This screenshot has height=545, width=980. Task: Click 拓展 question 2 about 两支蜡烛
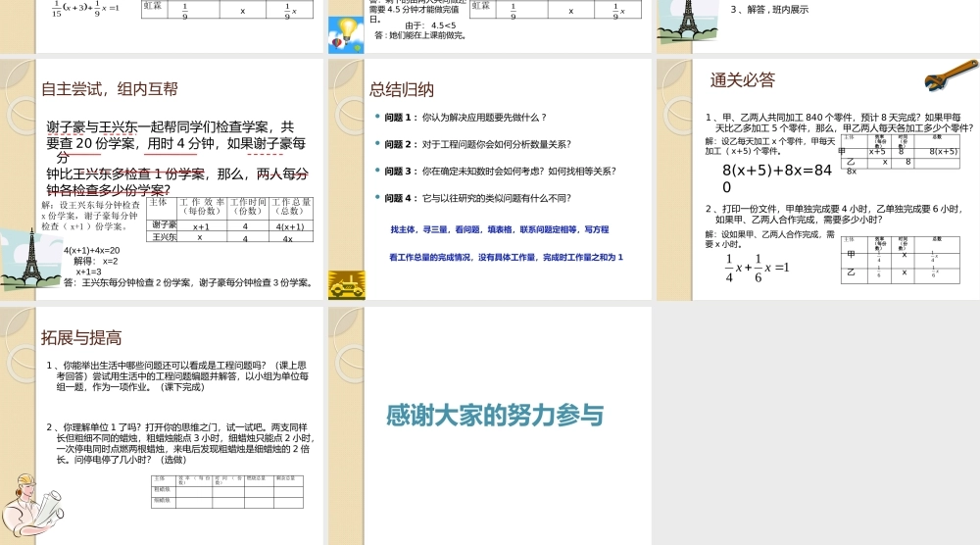coord(180,443)
